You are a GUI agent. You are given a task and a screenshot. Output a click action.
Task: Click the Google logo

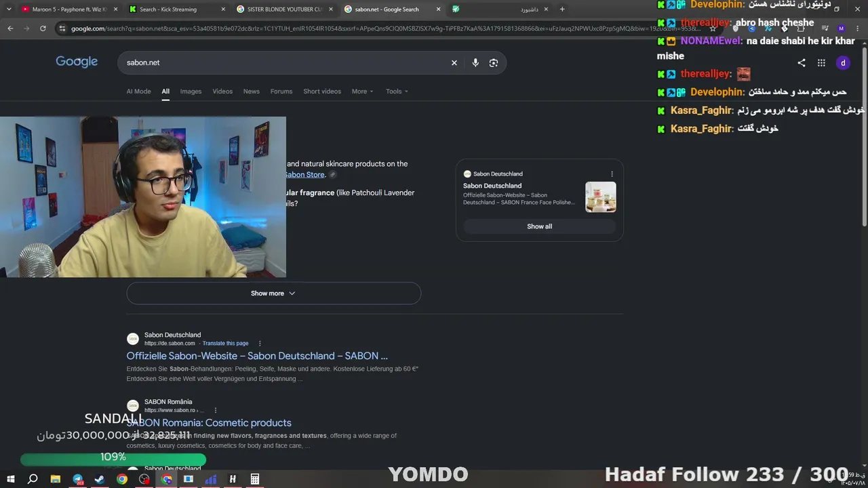coord(77,62)
